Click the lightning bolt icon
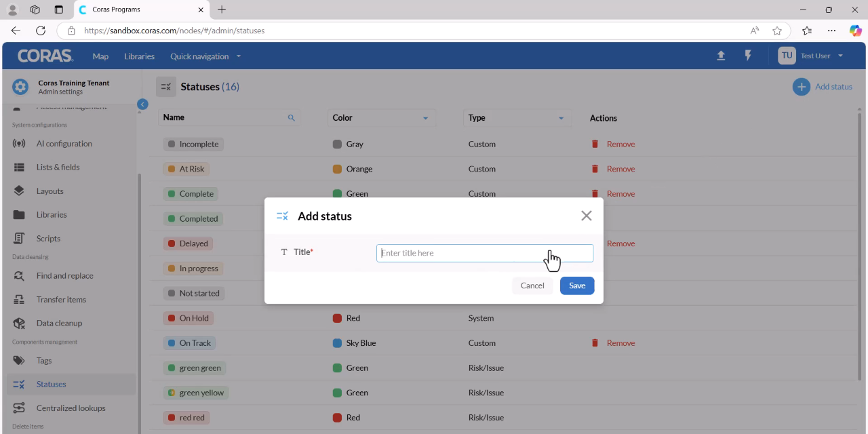 [748, 56]
